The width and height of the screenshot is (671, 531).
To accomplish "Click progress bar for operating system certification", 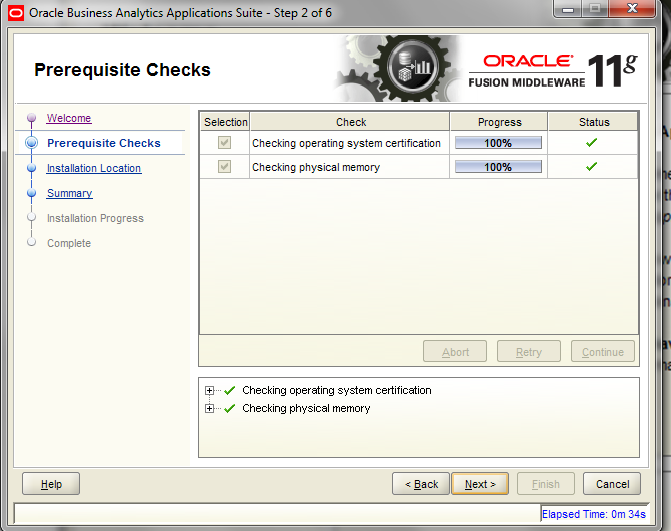I will pyautogui.click(x=498, y=143).
